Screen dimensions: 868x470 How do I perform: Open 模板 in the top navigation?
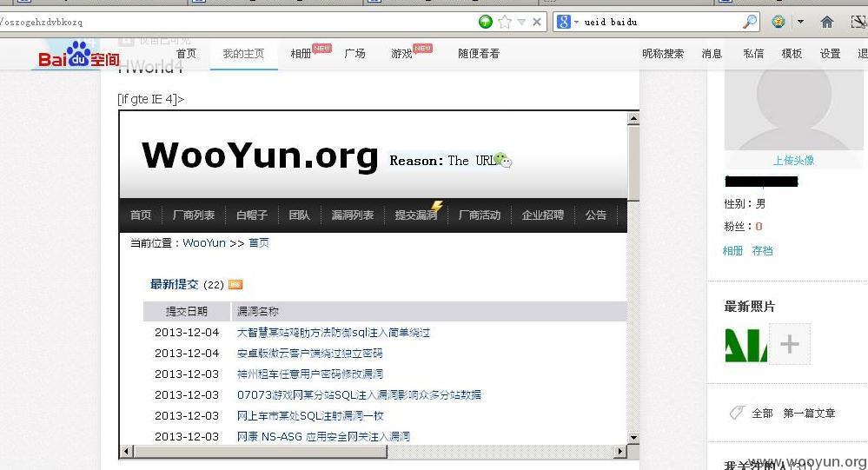coord(792,54)
